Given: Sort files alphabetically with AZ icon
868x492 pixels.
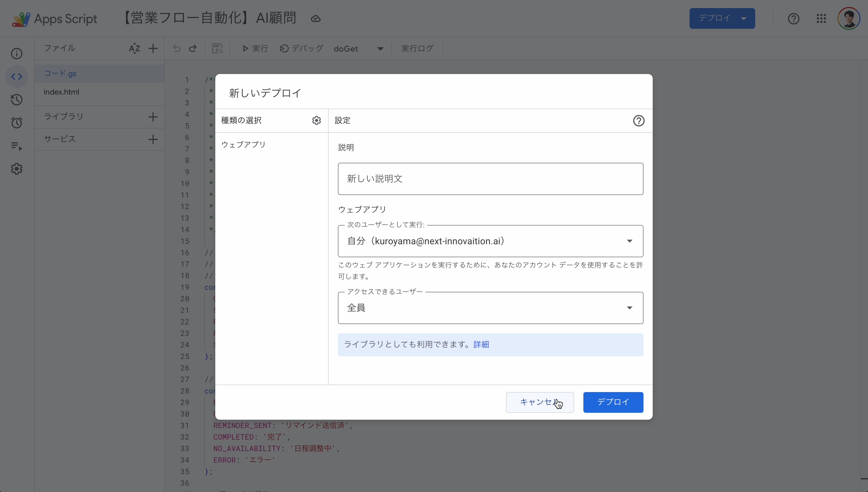Looking at the screenshot, I should [x=134, y=48].
